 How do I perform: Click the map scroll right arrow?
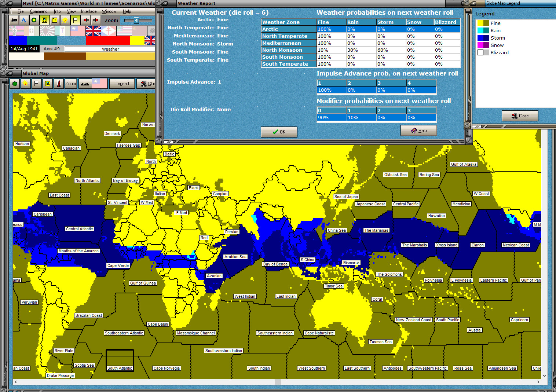538,382
